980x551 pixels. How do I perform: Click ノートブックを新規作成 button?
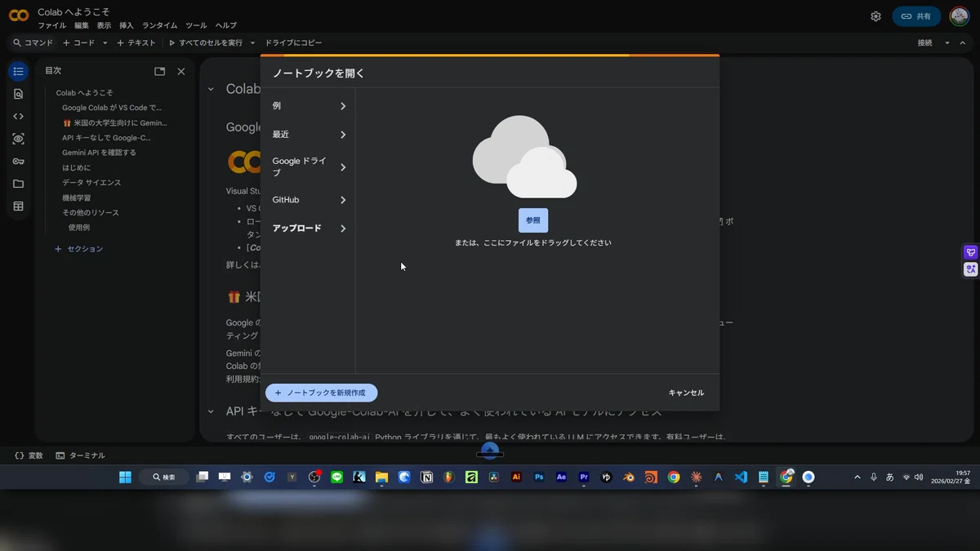322,393
